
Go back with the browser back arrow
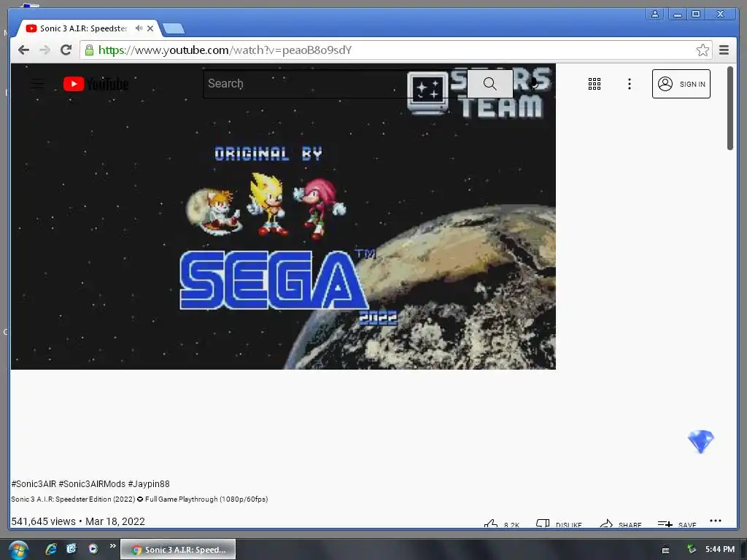pyautogui.click(x=23, y=50)
